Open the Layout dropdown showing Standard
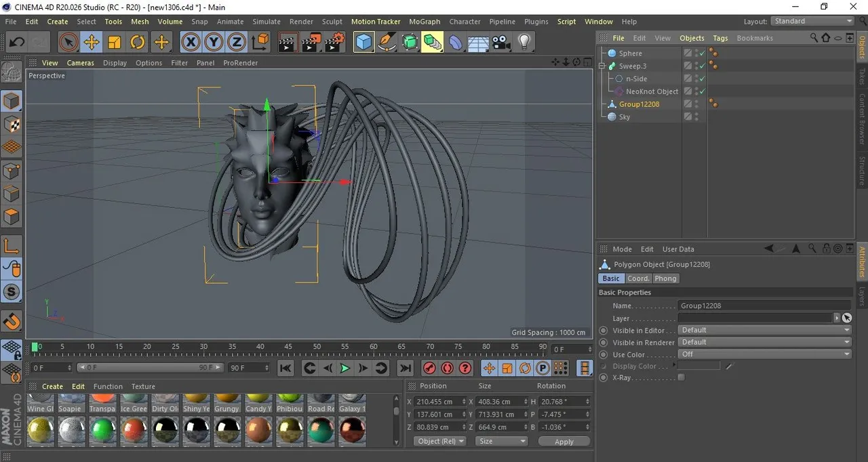868x462 pixels. coord(812,21)
